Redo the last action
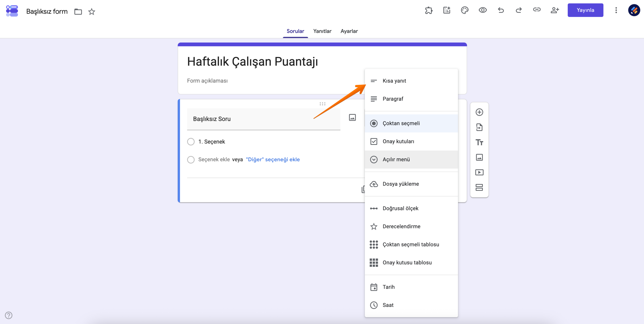The height and width of the screenshot is (324, 644). pyautogui.click(x=519, y=10)
